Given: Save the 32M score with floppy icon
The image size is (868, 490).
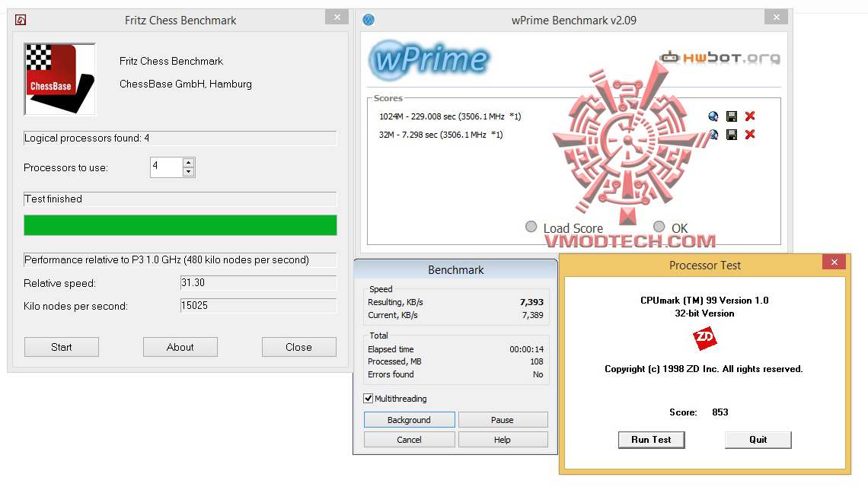Looking at the screenshot, I should tap(731, 135).
